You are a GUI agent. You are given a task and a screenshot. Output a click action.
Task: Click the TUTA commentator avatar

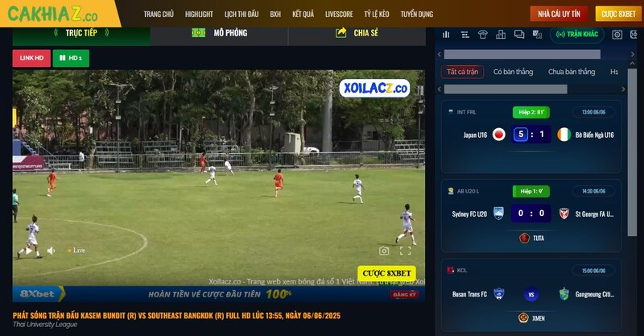click(x=524, y=239)
